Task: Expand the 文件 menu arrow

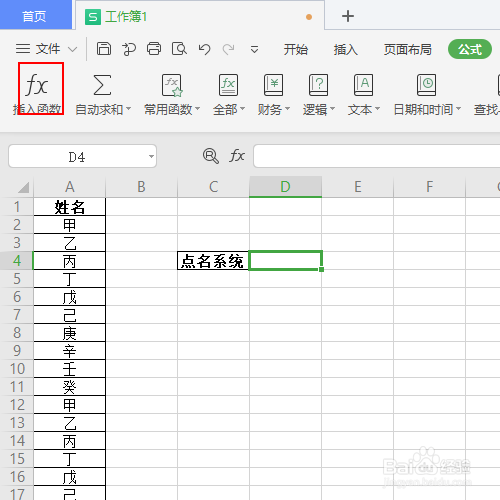Action: pyautogui.click(x=72, y=50)
